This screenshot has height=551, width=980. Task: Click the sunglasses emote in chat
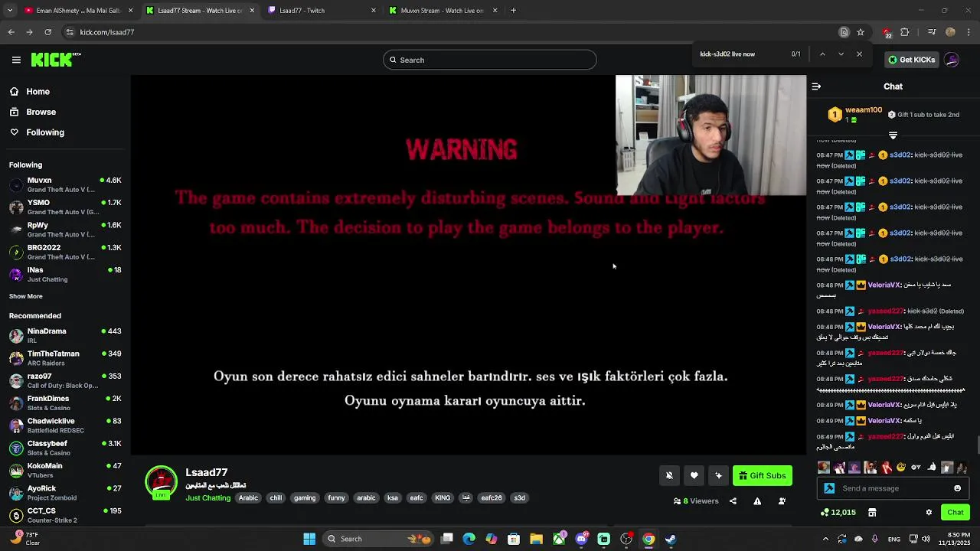pos(901,467)
